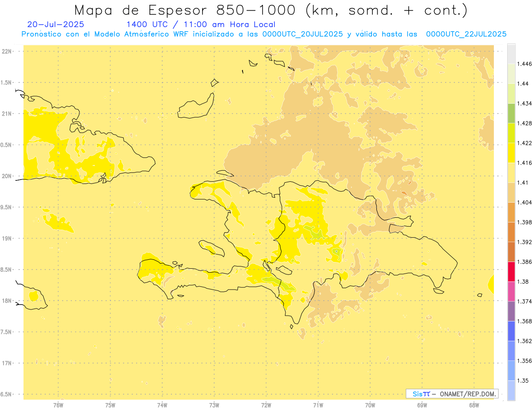The width and height of the screenshot is (532, 411).
Task: Select the date label '20-Jul-2025'
Action: click(55, 24)
